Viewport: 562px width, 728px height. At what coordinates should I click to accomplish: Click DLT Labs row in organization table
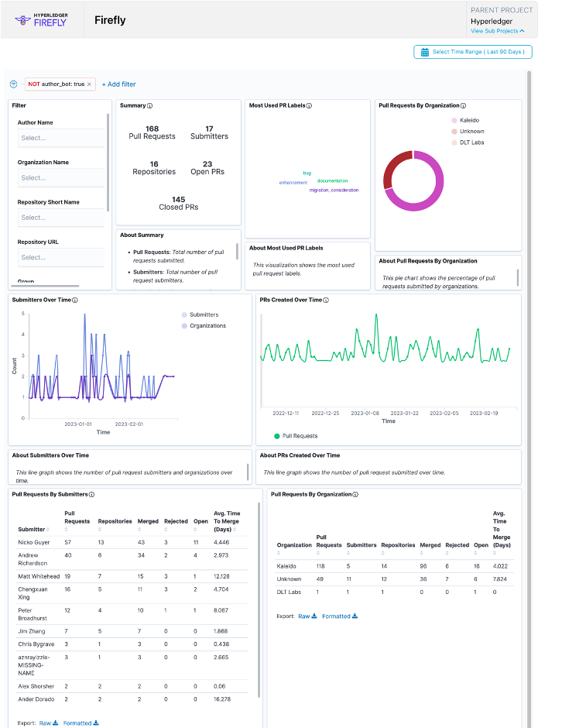tap(395, 592)
